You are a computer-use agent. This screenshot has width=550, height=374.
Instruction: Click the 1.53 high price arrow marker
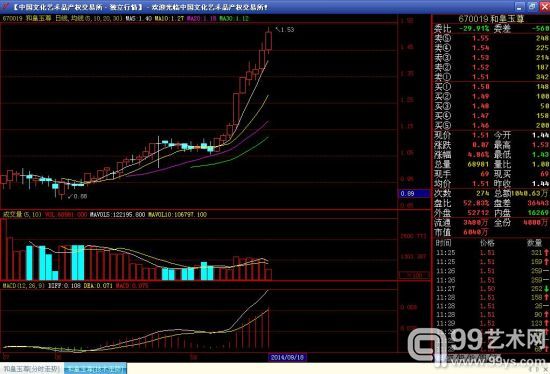click(284, 30)
